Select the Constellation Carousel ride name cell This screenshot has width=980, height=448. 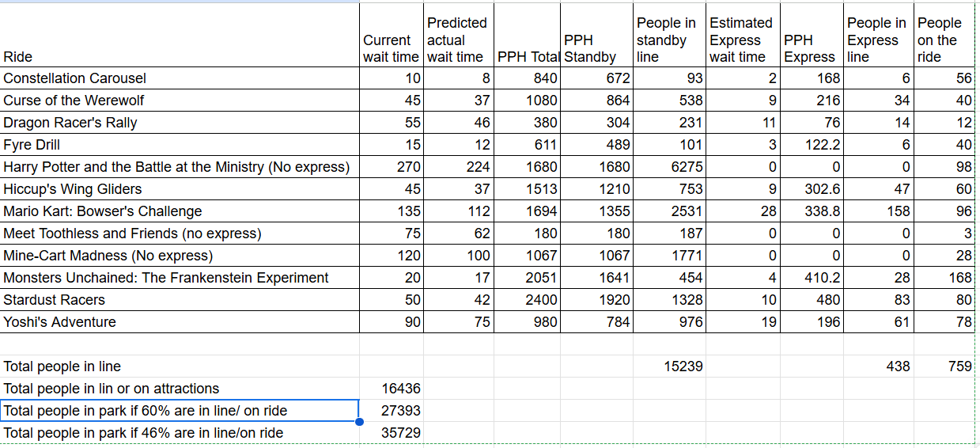[x=180, y=78]
